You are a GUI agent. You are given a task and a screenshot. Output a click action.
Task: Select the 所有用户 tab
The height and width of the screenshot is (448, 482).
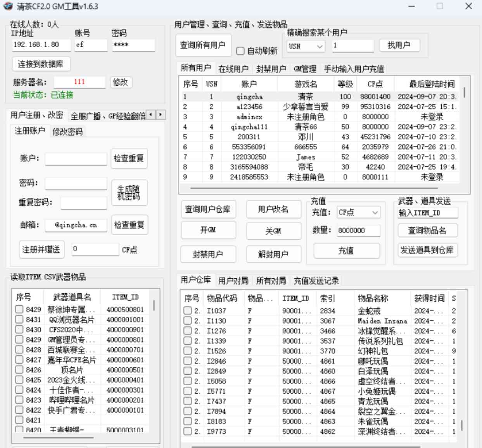pyautogui.click(x=196, y=68)
